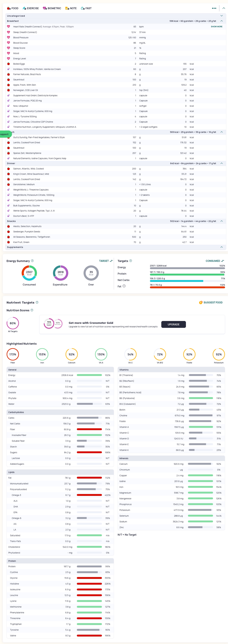Click the FOOD add button
Image resolution: width=228 pixels, height=644 pixels.
tap(12, 8)
